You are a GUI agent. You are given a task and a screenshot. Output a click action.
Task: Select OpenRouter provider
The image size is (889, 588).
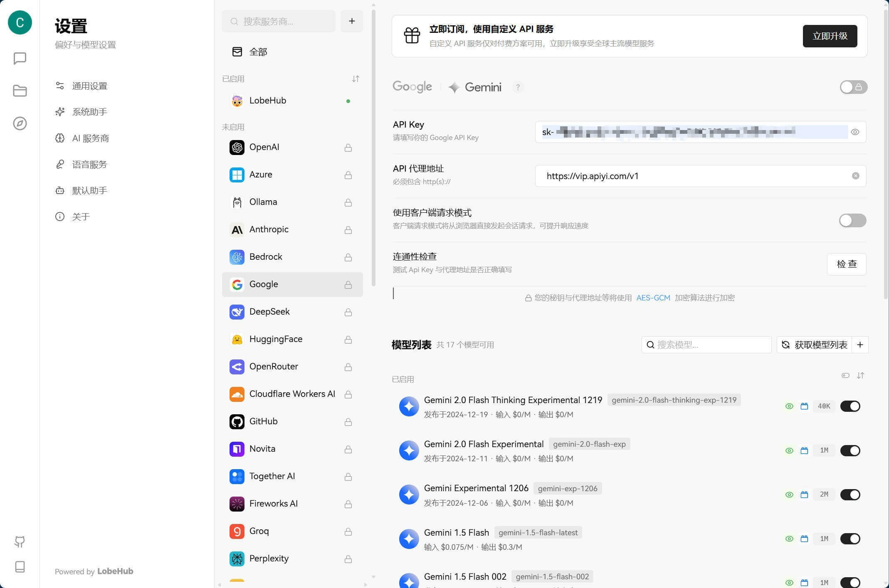(292, 367)
